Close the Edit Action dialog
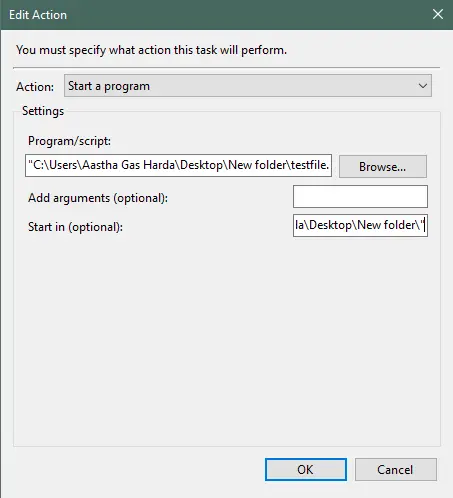The image size is (453, 498). point(437,14)
